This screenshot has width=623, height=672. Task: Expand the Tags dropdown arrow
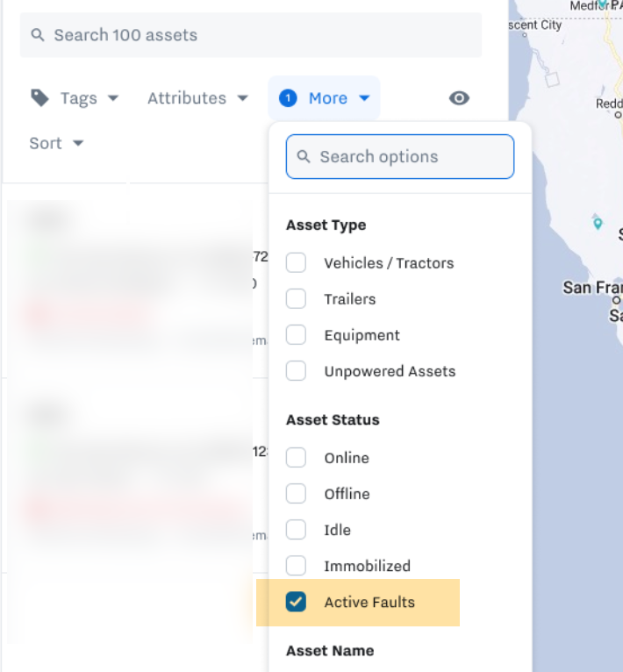113,98
